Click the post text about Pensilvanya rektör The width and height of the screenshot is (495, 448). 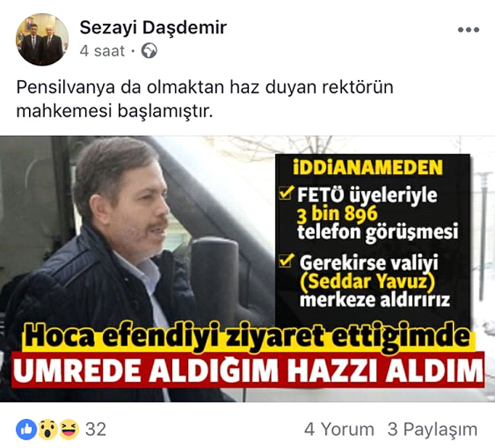point(205,99)
